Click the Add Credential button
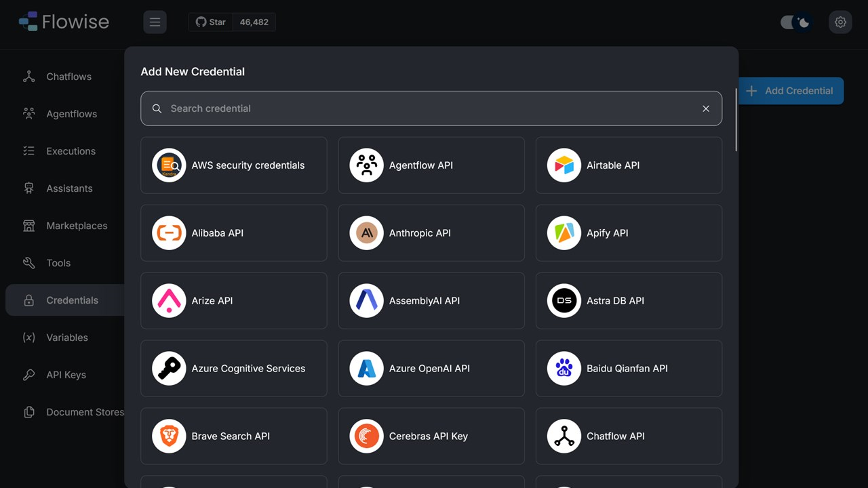 click(x=791, y=91)
